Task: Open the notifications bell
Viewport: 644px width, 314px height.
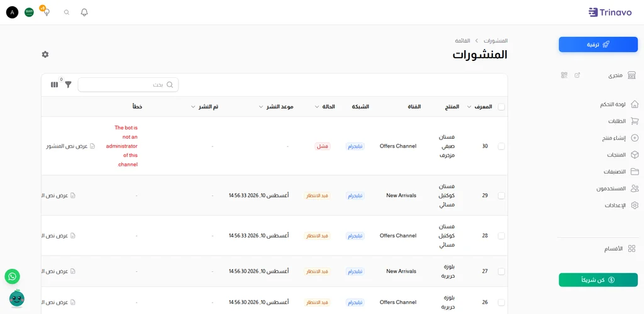Action: tap(84, 13)
